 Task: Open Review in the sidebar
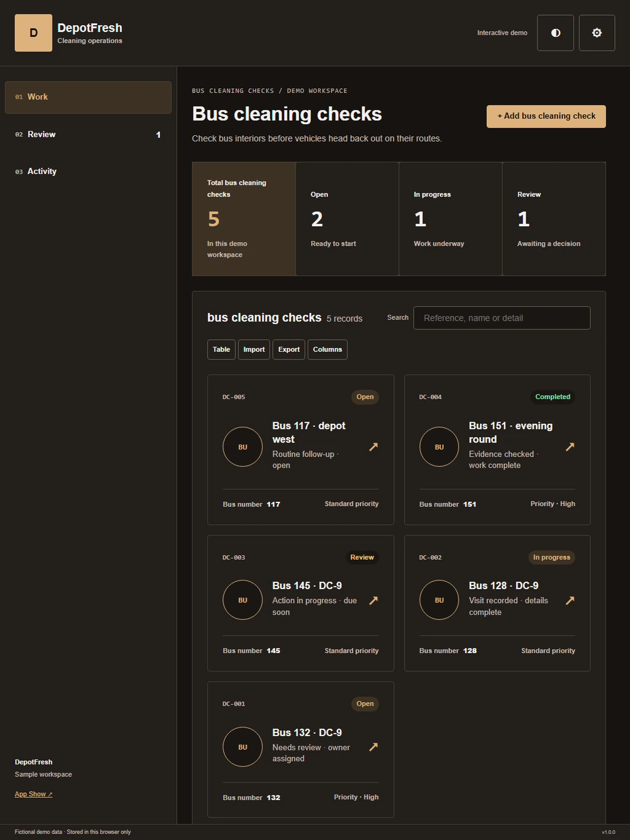[88, 134]
